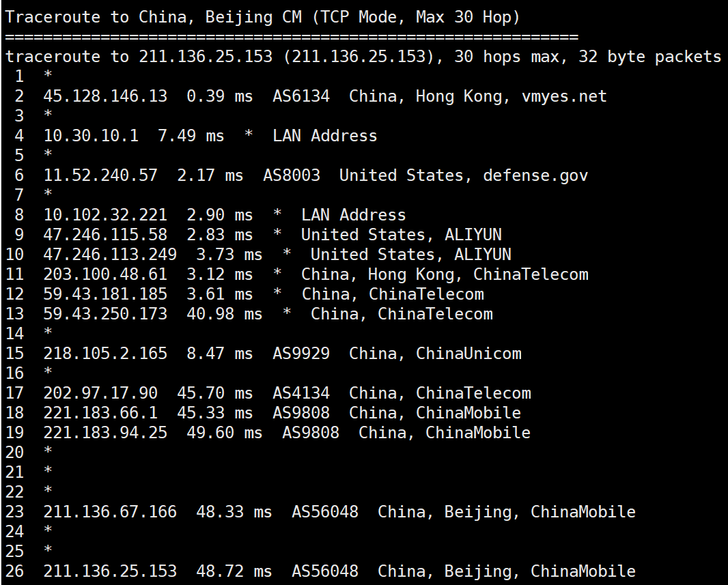Click the IP 59.43.181.185 on hop 12

[105, 294]
